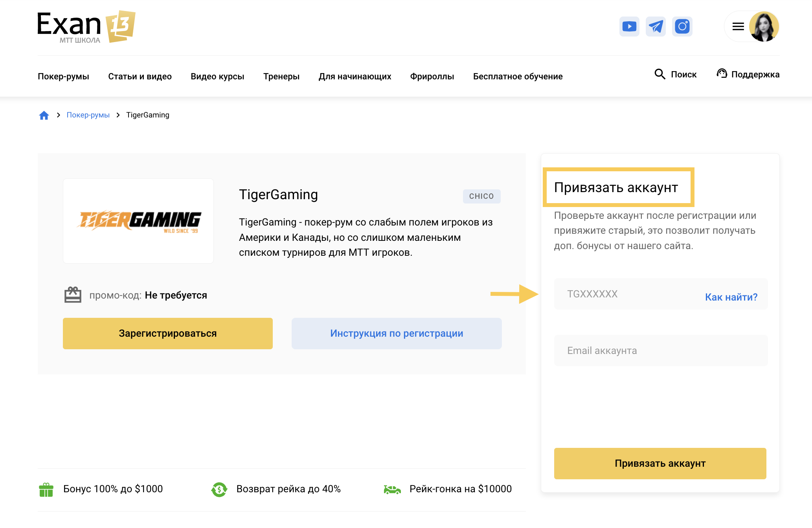The width and height of the screenshot is (812, 528).
Task: Follow the Покер-румы breadcrumb link
Action: [88, 115]
